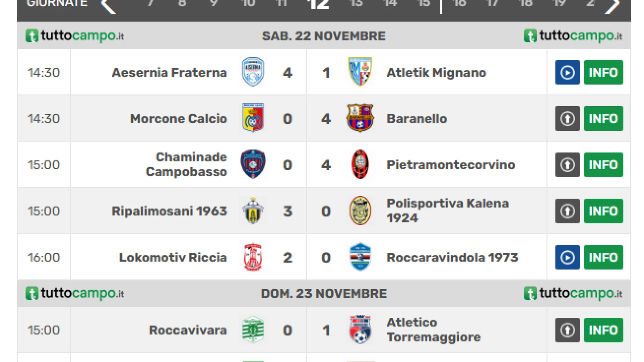
Task: Click Pietramontecorvino team crest
Action: [360, 165]
